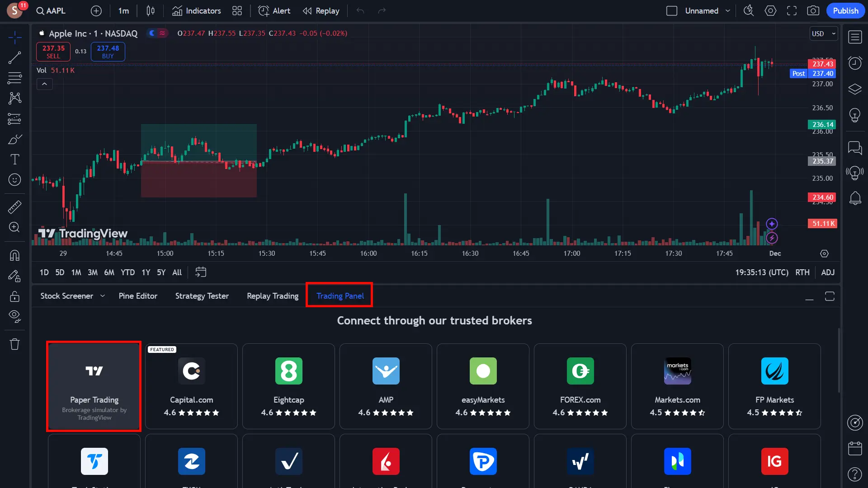Open the help center question mark
868x488 pixels.
[x=855, y=474]
